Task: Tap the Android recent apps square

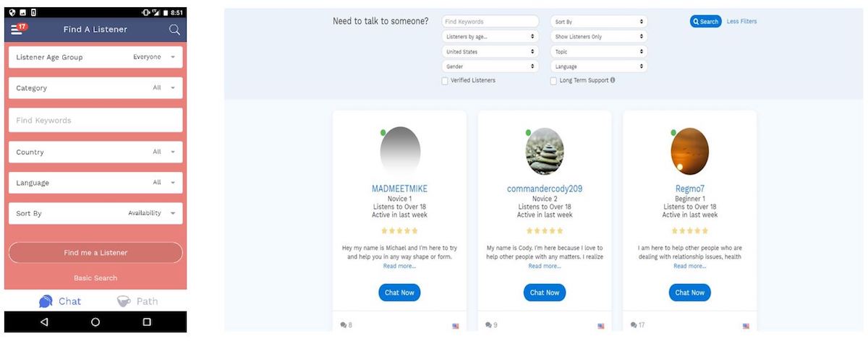Action: tap(147, 322)
